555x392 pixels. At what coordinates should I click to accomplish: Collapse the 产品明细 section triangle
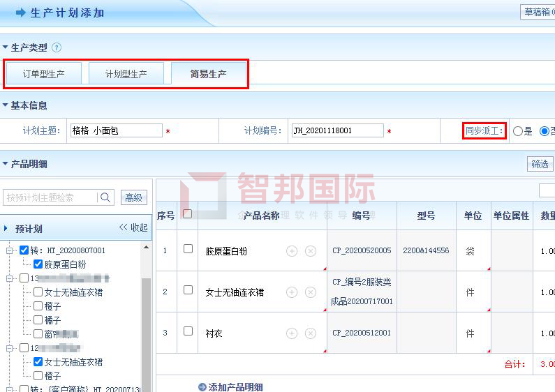tap(5, 163)
